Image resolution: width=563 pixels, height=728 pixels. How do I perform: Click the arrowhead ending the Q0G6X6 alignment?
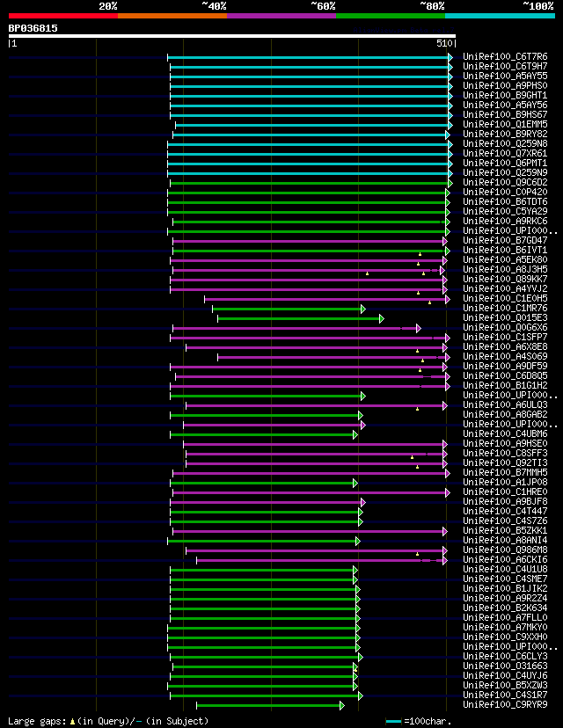(419, 329)
